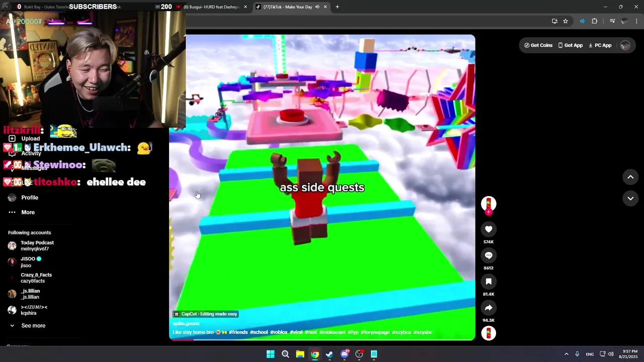
Task: Open the network icon in system tray
Action: point(602,354)
